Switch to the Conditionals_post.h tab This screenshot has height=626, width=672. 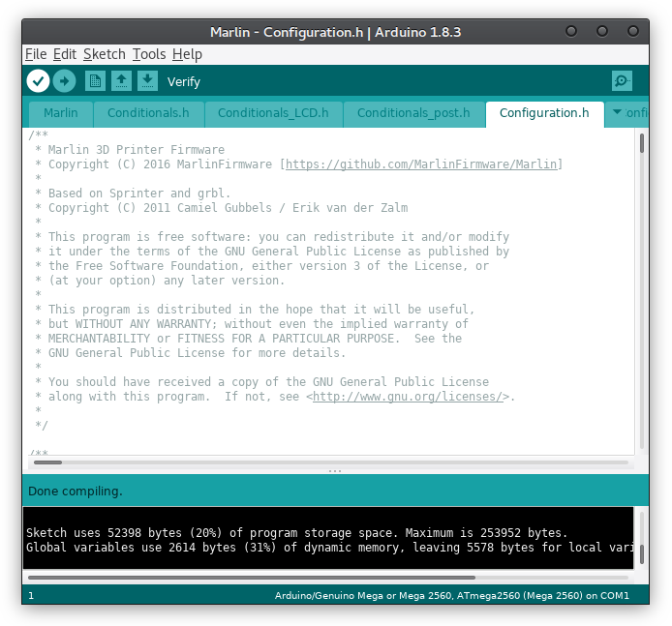pyautogui.click(x=413, y=113)
